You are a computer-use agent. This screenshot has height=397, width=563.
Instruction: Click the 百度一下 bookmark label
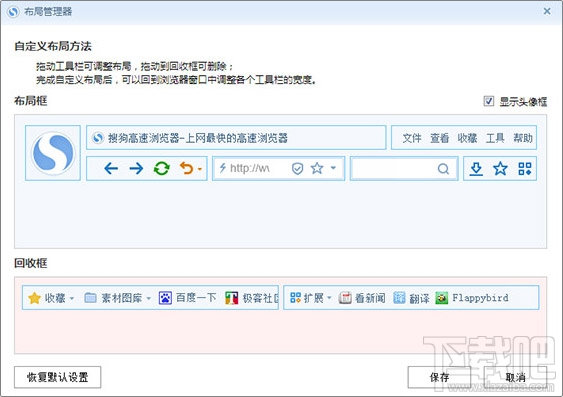[196, 298]
